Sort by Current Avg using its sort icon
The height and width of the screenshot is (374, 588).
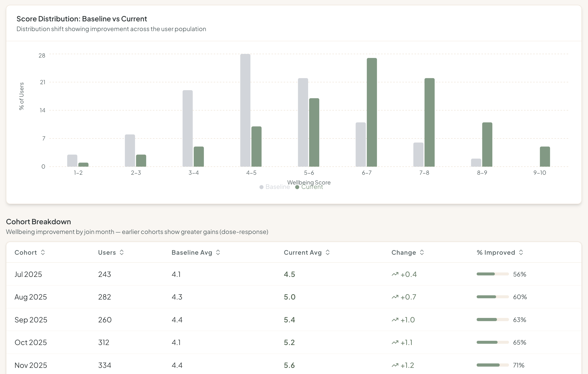pyautogui.click(x=328, y=253)
